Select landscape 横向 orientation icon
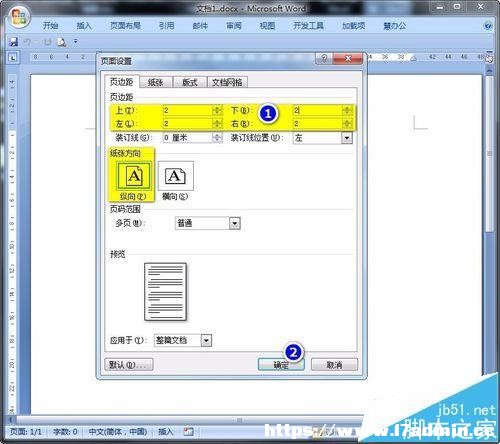The height and width of the screenshot is (444, 500). [176, 176]
